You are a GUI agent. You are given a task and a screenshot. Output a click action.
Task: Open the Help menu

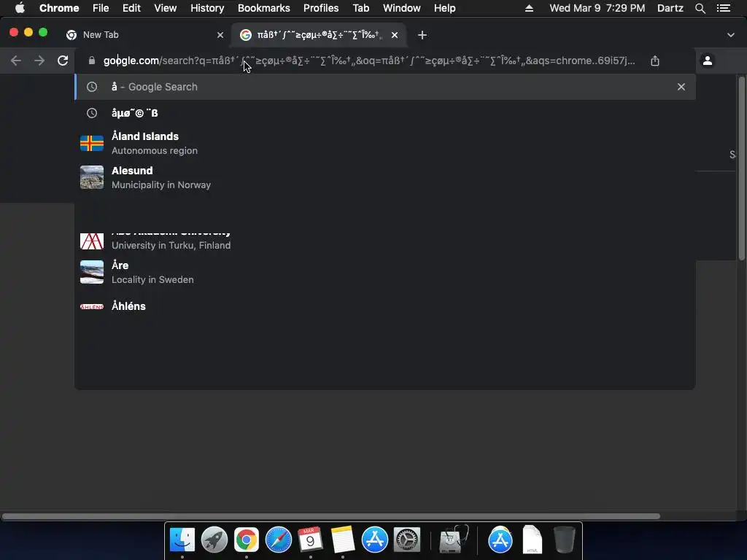[x=444, y=8]
